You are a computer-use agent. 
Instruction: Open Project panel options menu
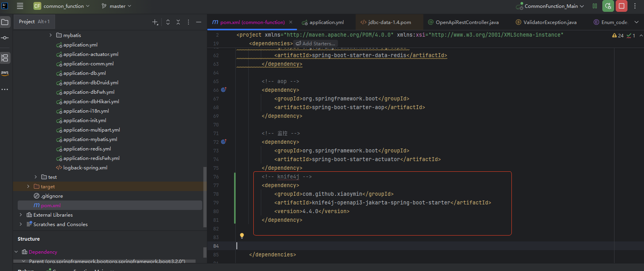[x=188, y=22]
